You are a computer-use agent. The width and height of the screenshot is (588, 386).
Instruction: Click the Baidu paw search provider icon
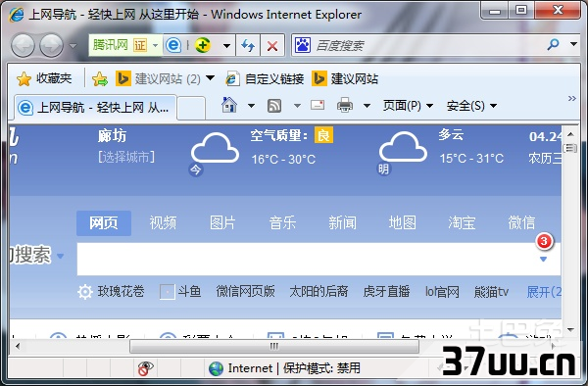(x=303, y=45)
